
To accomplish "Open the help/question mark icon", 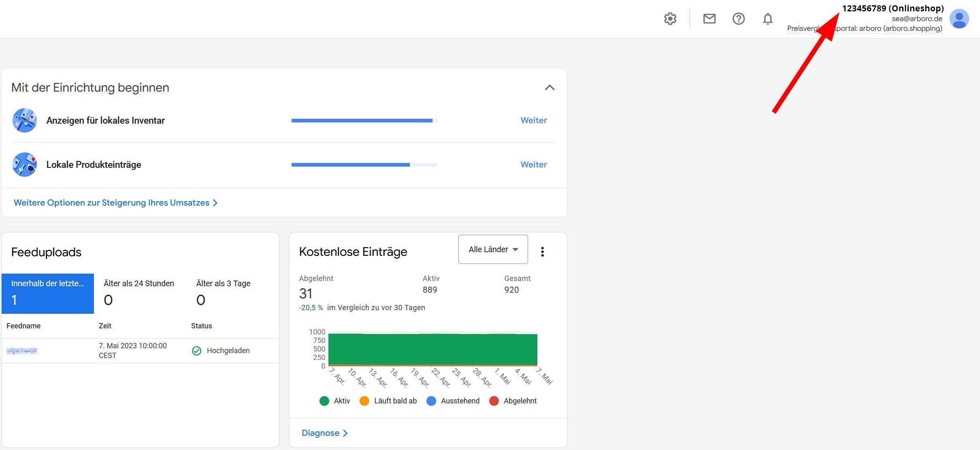I will [738, 19].
